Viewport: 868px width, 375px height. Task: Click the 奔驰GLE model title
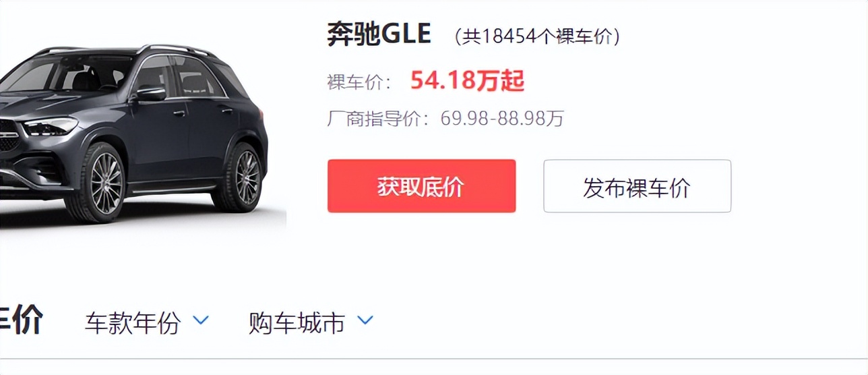(x=379, y=34)
